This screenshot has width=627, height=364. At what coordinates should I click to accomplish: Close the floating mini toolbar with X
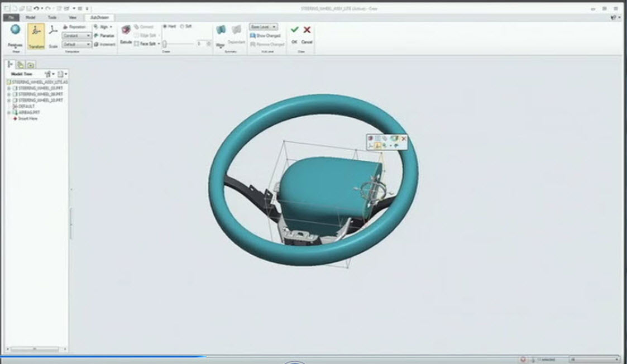pos(404,138)
